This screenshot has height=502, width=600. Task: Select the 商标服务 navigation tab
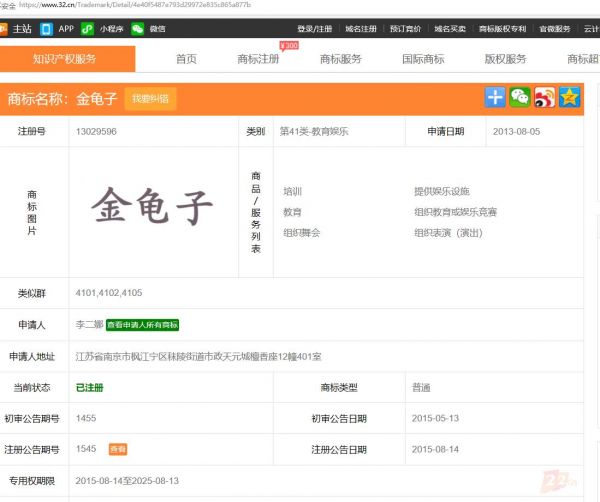[x=340, y=59]
